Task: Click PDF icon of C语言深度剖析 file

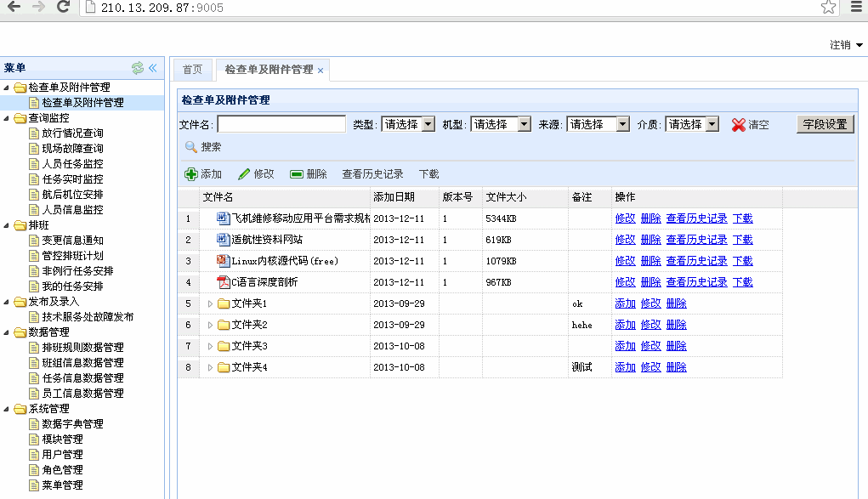Action: click(223, 282)
